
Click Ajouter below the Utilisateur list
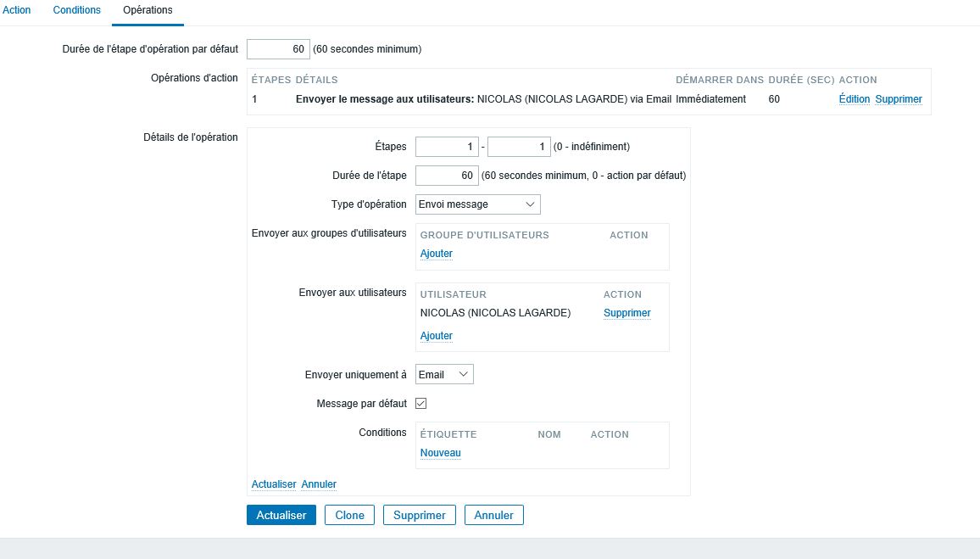(x=436, y=336)
